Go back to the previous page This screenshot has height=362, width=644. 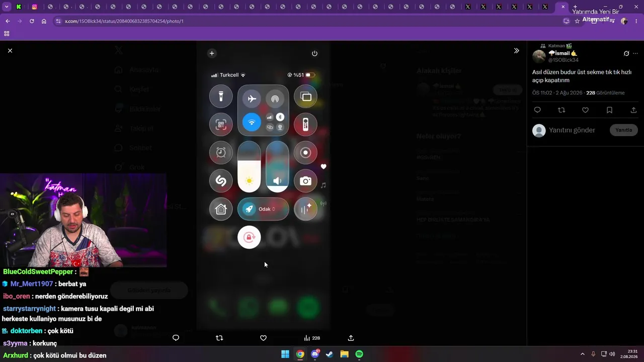pos(8,21)
